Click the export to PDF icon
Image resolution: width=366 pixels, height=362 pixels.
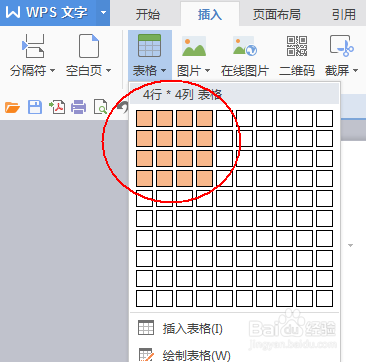pos(57,107)
